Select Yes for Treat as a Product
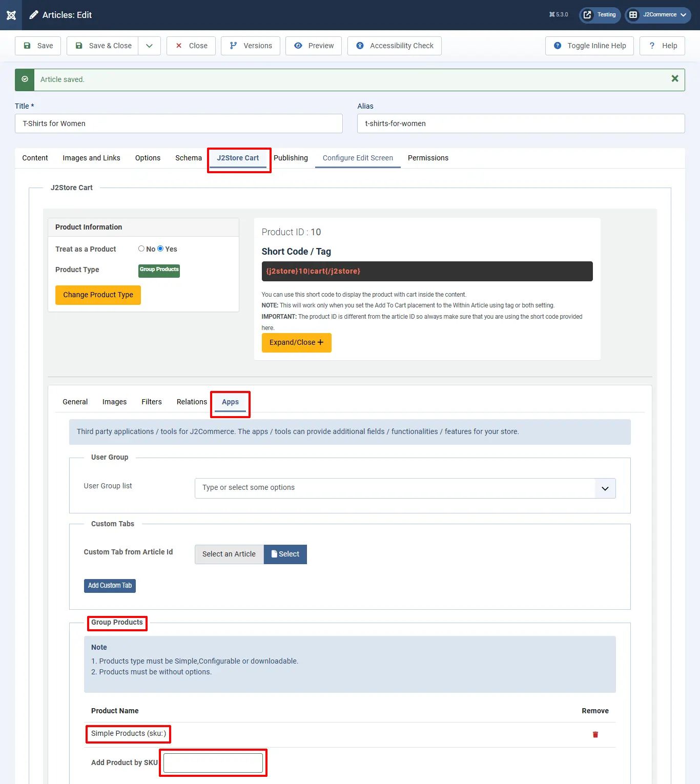This screenshot has height=784, width=700. (x=160, y=249)
